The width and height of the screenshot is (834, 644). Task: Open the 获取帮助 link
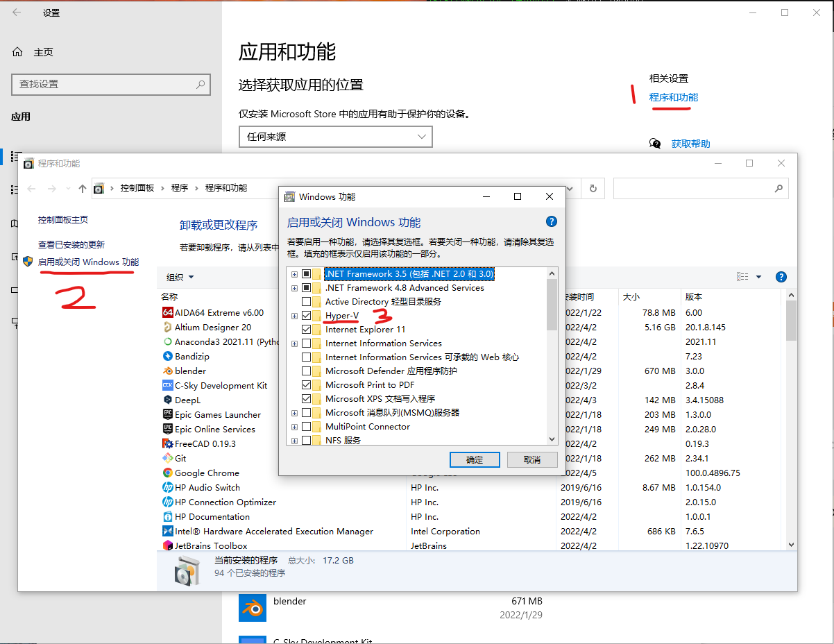[690, 144]
